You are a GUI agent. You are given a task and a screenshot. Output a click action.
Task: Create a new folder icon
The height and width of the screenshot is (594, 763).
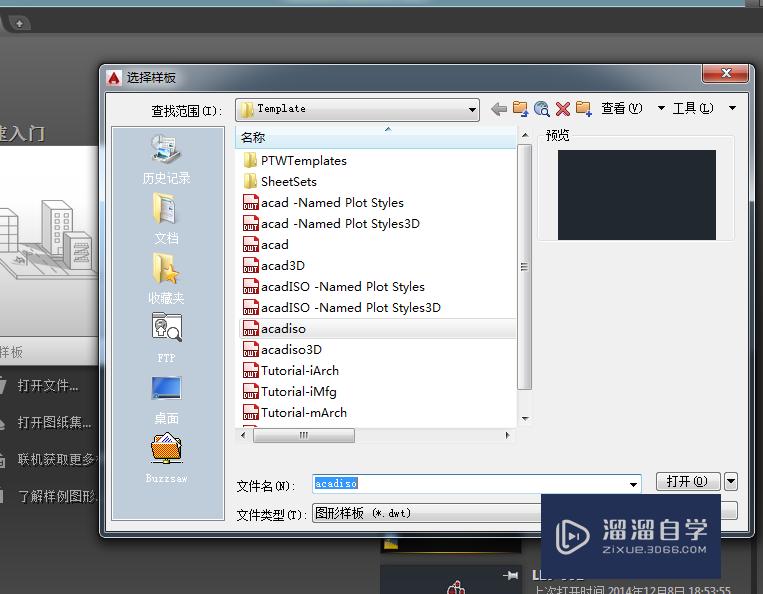[584, 108]
